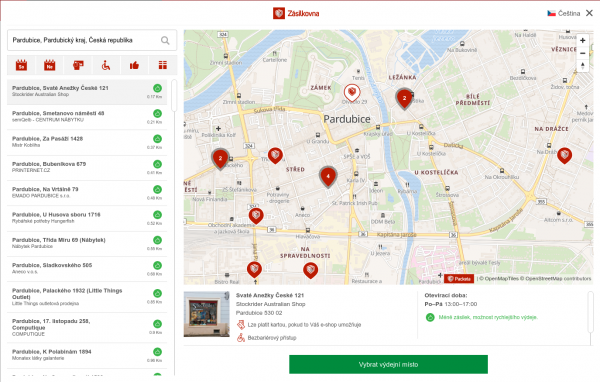
Task: Click green status icon for Bubeníkova 679
Action: click(157, 164)
